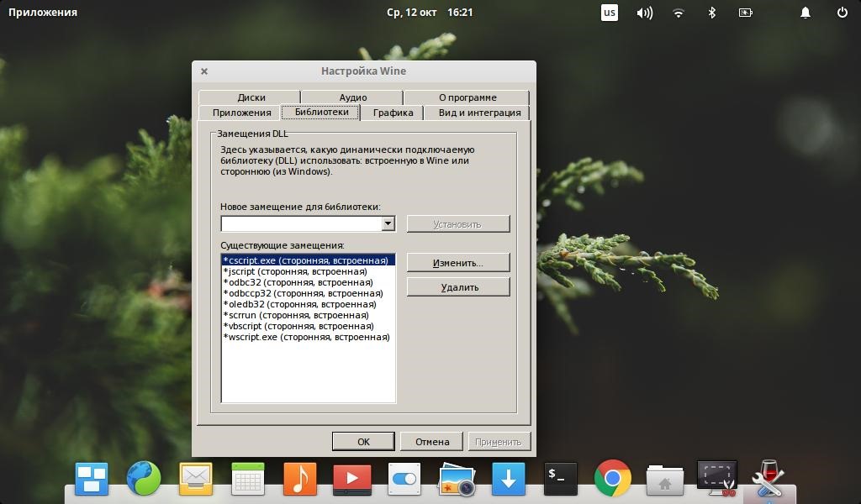The image size is (861, 504).
Task: Open the Bluetooth indicator
Action: tap(712, 13)
